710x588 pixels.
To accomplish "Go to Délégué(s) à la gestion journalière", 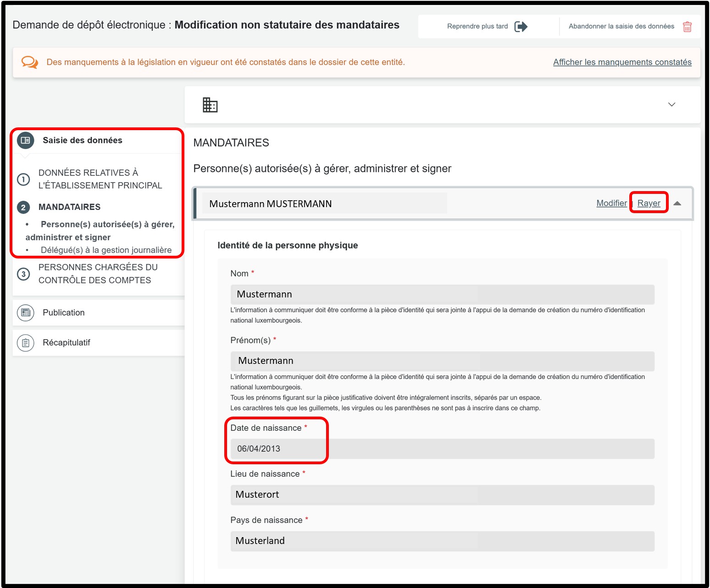I will [x=106, y=250].
